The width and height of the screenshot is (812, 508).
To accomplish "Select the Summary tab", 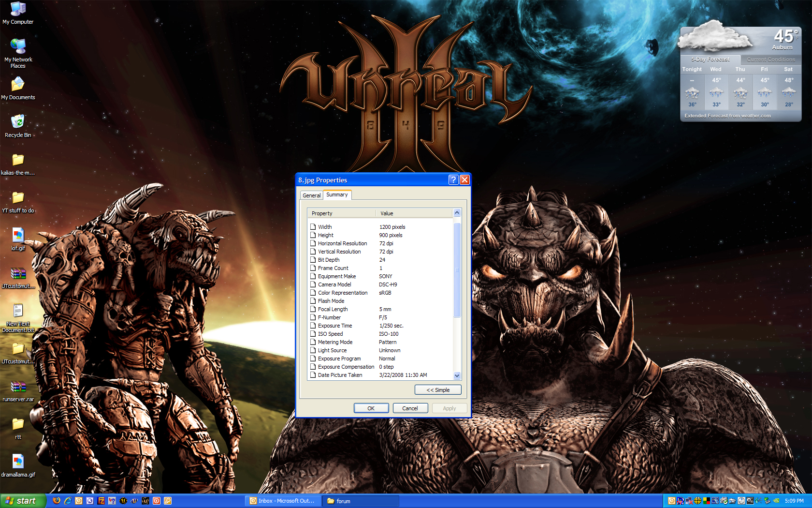I will 337,194.
